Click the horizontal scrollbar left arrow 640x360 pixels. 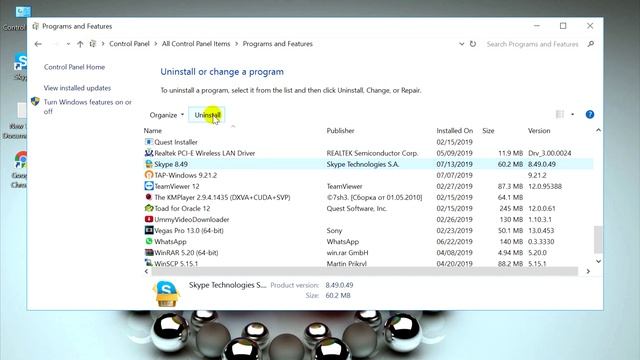147,271
